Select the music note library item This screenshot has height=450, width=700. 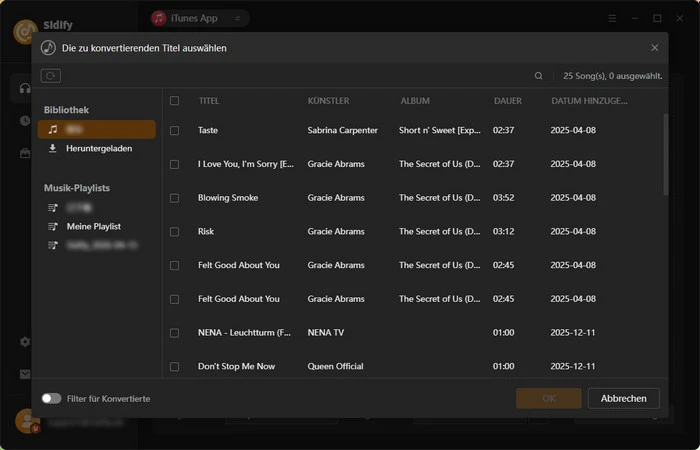pyautogui.click(x=96, y=129)
